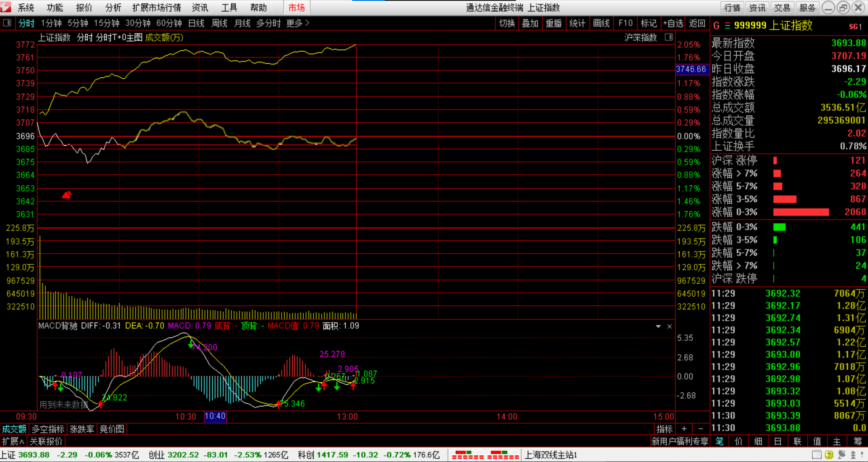The image size is (868, 462).
Task: Open the satellite dish connection icon
Action: click(x=841, y=455)
